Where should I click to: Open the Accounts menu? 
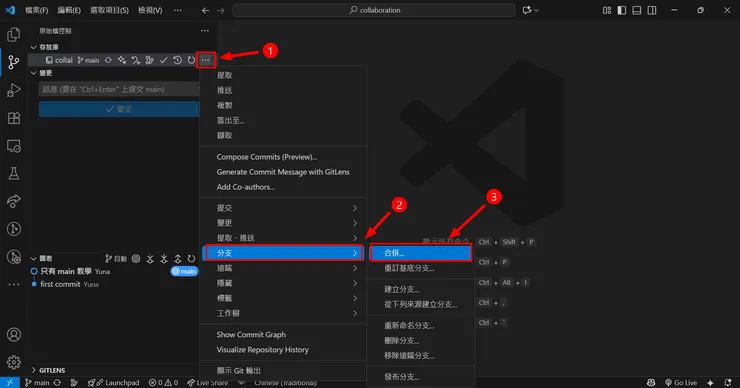click(x=14, y=335)
